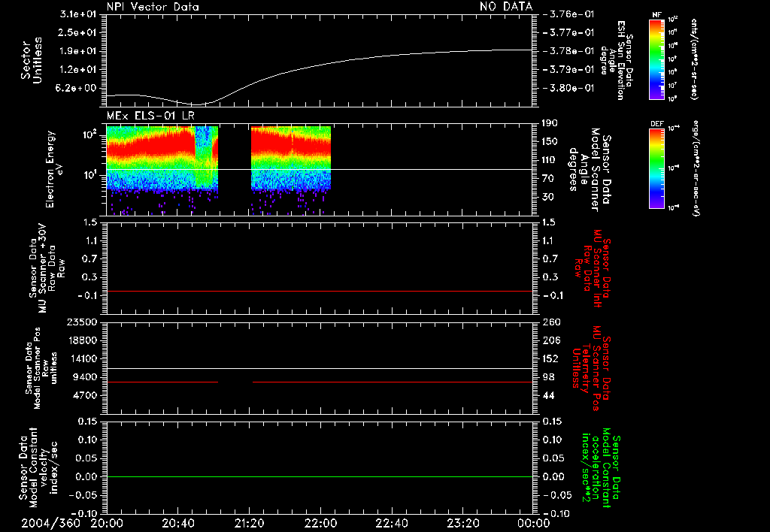Click the '23500' scanner position tick
770x532 pixels.
pyautogui.click(x=82, y=322)
